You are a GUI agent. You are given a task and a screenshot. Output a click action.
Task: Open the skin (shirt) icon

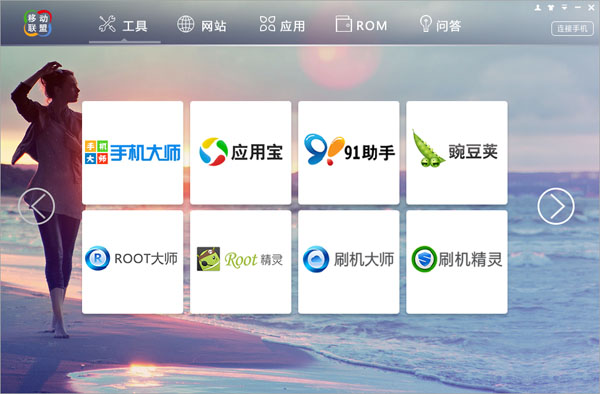tap(551, 7)
